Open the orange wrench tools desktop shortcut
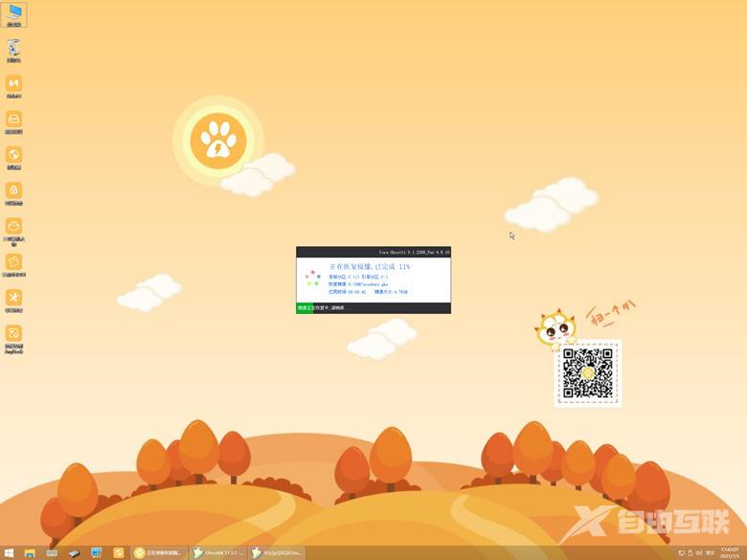 13,301
